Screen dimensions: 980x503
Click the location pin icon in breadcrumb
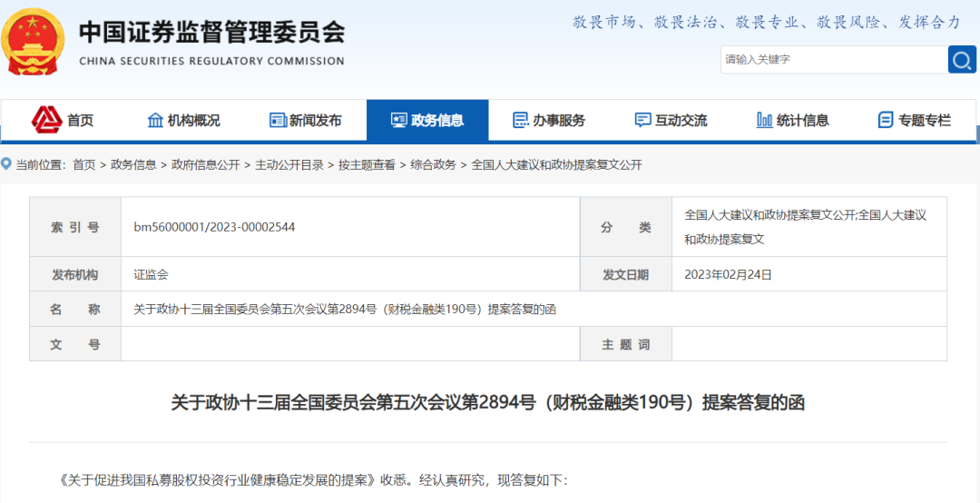click(x=6, y=164)
